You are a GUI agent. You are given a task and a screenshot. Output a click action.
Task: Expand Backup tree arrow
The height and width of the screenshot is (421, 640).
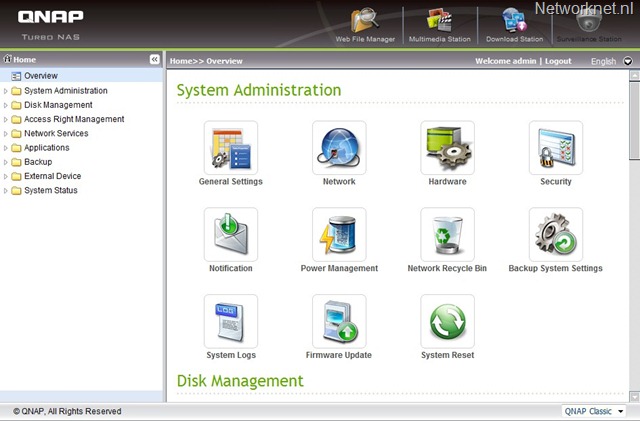pos(5,162)
